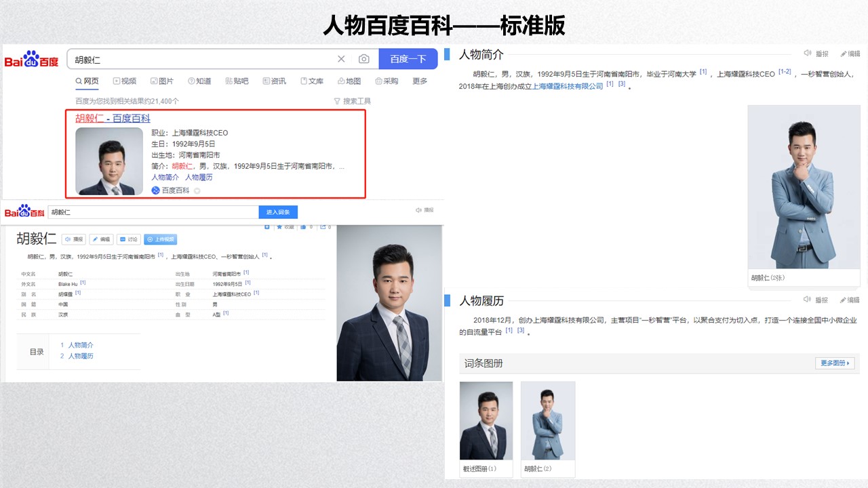Click the Baike search field containing 胡毅仁

tap(153, 212)
